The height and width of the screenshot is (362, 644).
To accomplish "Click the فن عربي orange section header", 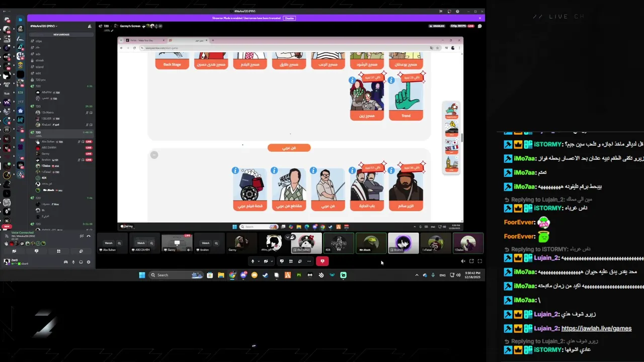I will (289, 148).
